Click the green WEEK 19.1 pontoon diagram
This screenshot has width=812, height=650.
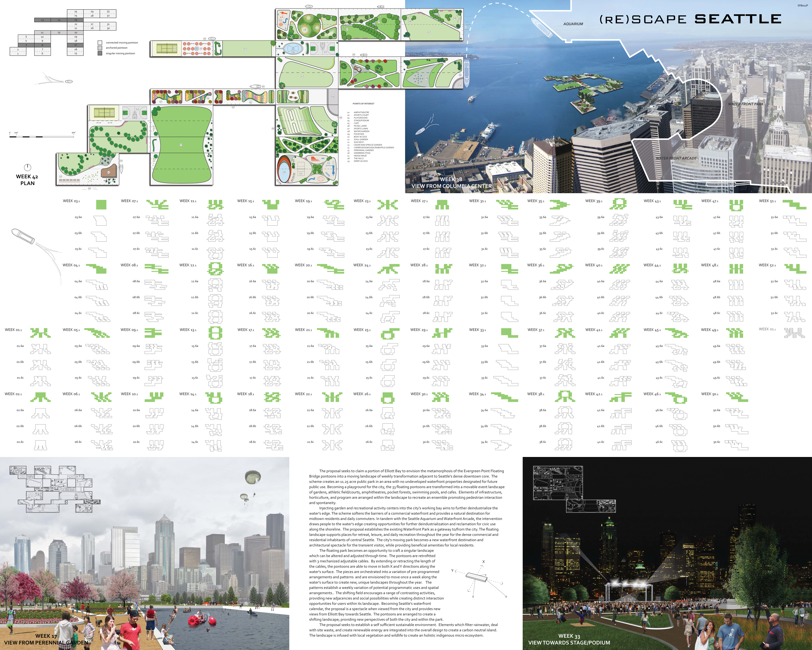click(x=334, y=205)
